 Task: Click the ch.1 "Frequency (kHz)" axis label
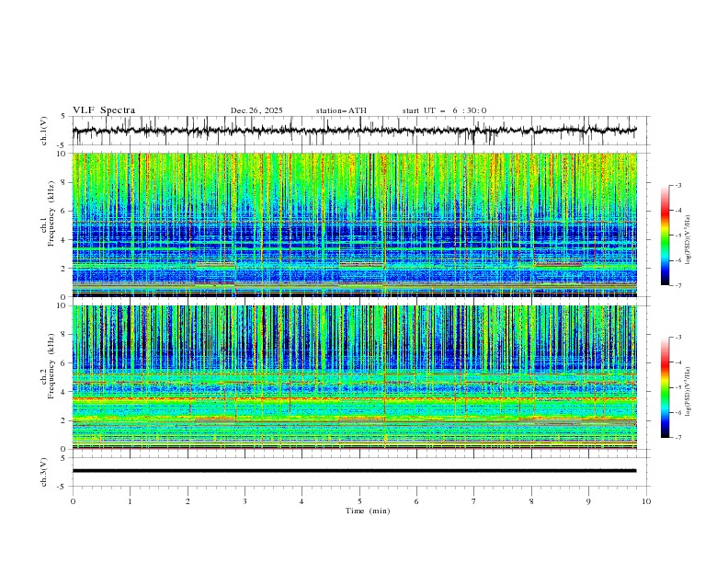pos(51,214)
